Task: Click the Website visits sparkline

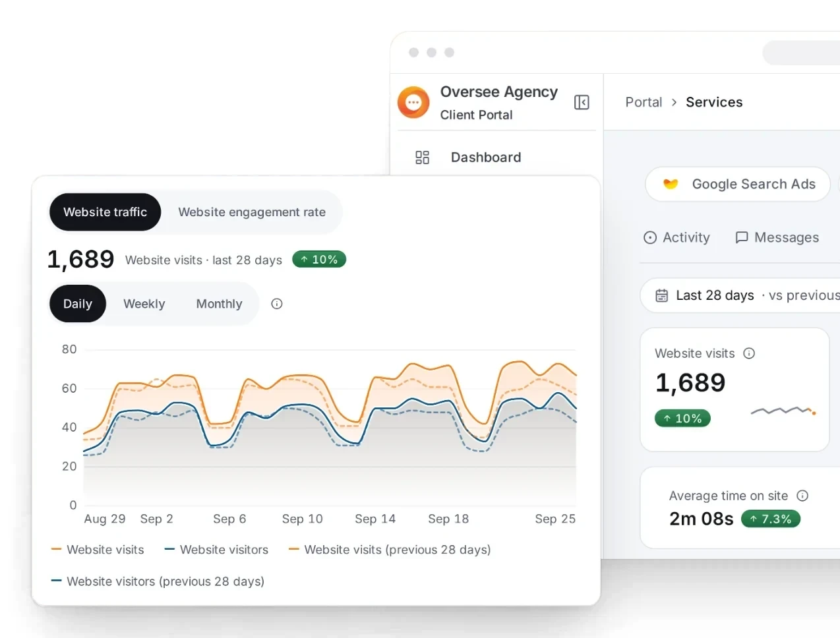Action: click(x=783, y=411)
